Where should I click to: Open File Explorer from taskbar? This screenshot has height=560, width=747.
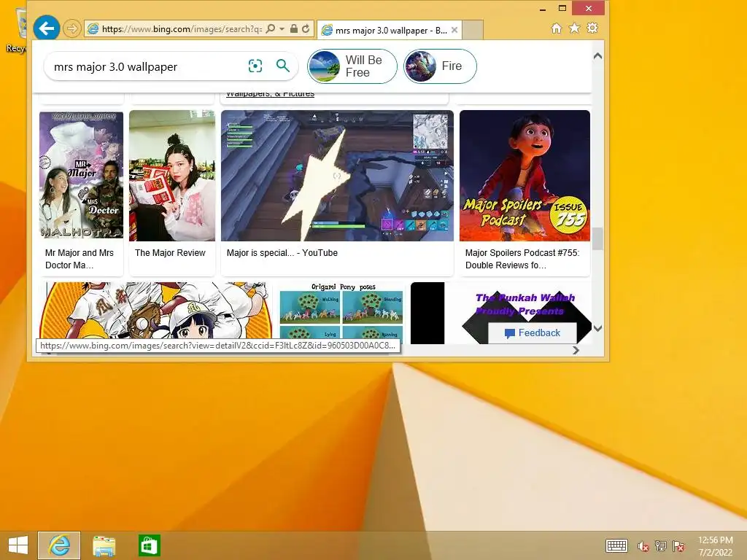104,545
